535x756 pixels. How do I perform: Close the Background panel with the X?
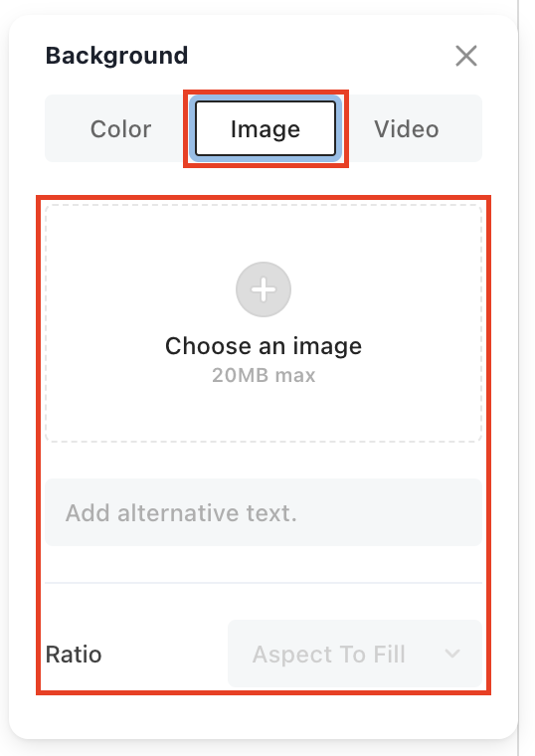point(466,56)
